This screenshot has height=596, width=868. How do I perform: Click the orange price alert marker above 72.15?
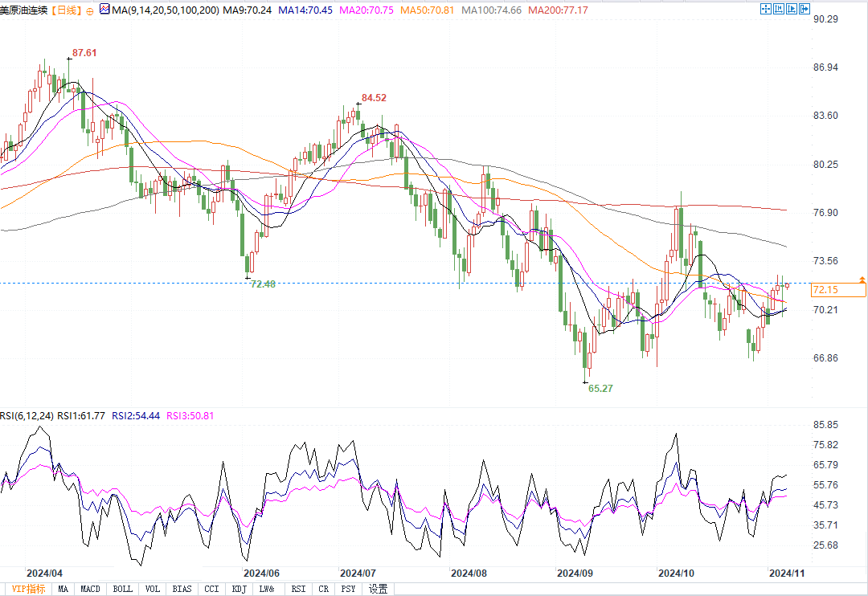[x=862, y=280]
